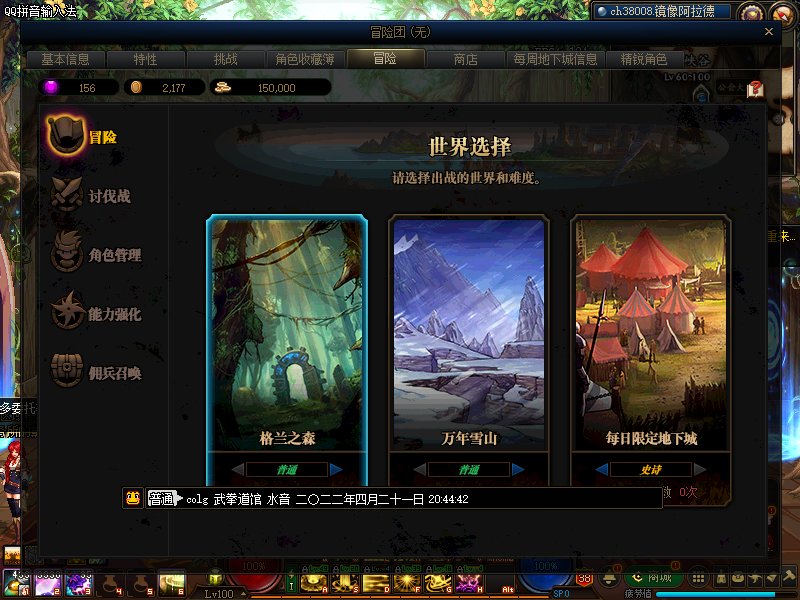The width and height of the screenshot is (800, 600).
Task: Open the 角色收藏簿 tab
Action: click(x=305, y=59)
